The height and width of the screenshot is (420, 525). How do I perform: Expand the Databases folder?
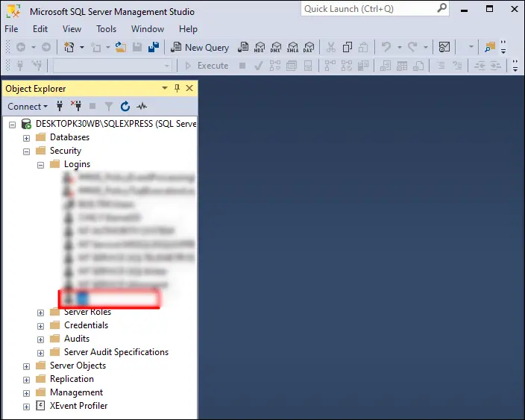26,138
